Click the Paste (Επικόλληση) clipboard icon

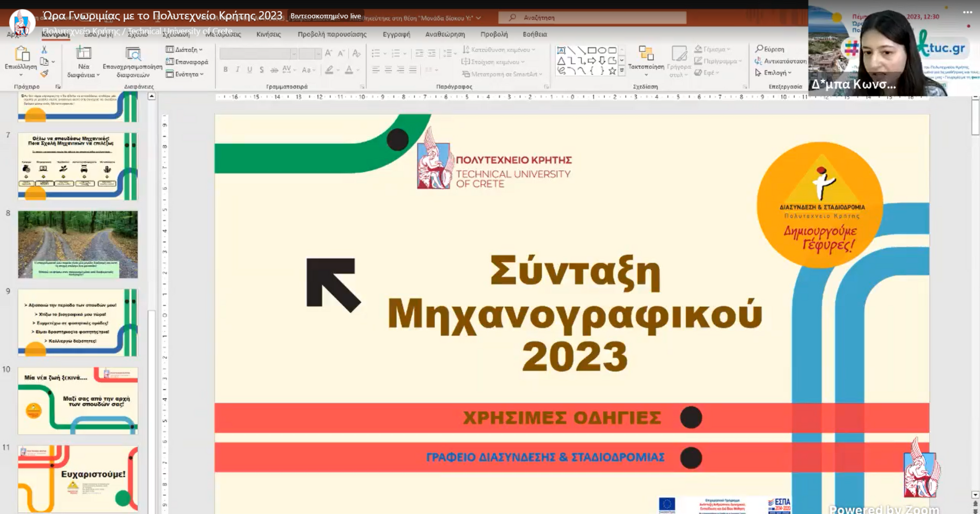[x=21, y=55]
